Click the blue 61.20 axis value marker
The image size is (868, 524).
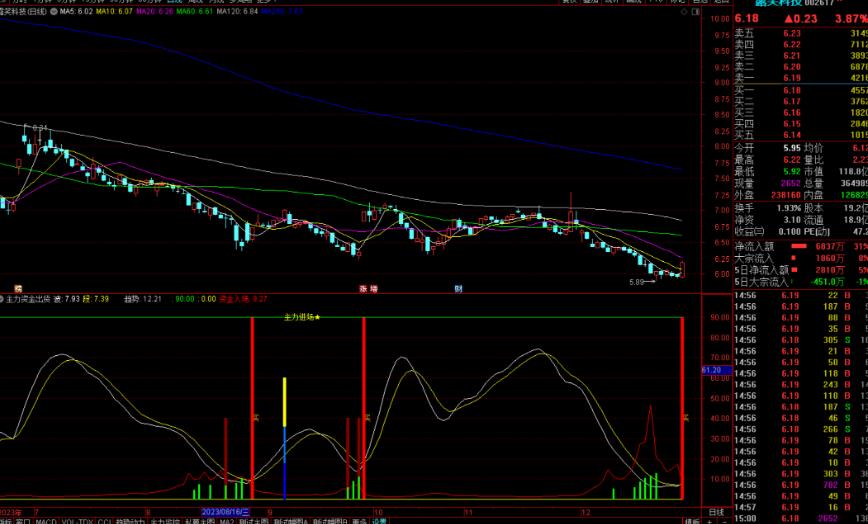715,370
